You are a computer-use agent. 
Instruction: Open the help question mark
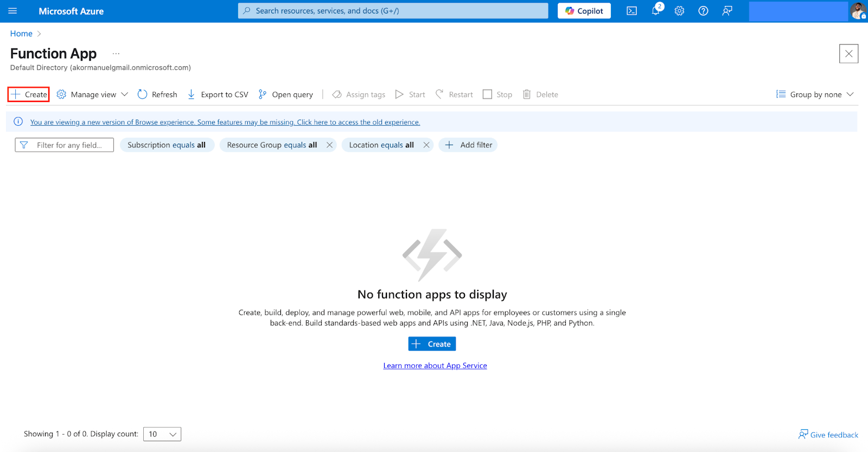703,11
